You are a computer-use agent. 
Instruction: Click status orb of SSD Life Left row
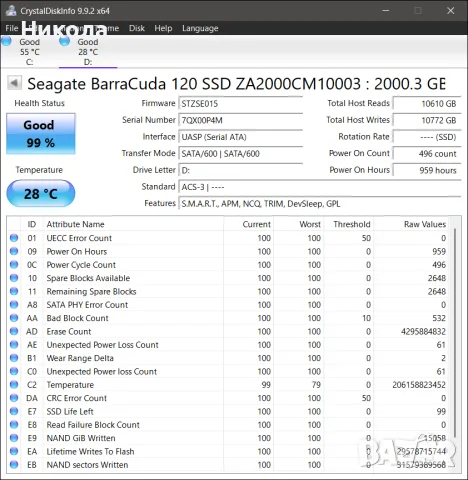(x=14, y=411)
